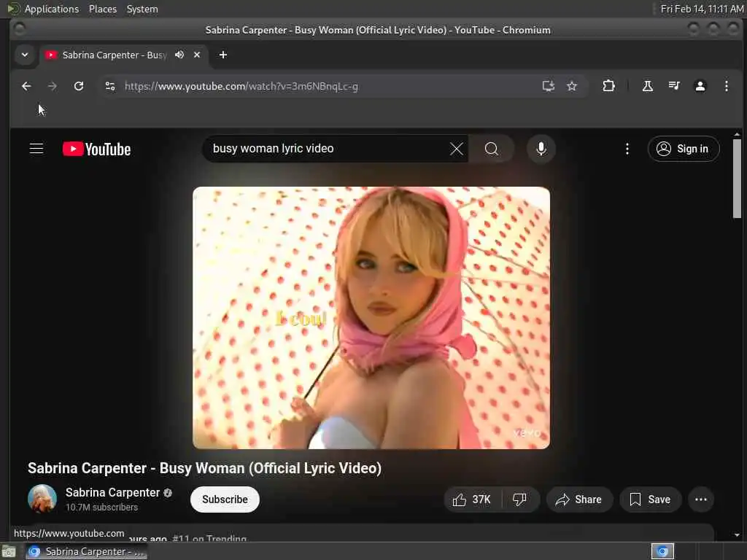Click the clock Fri Feb 14, 11:11 AM
Screen dimensions: 747x560
(702, 9)
